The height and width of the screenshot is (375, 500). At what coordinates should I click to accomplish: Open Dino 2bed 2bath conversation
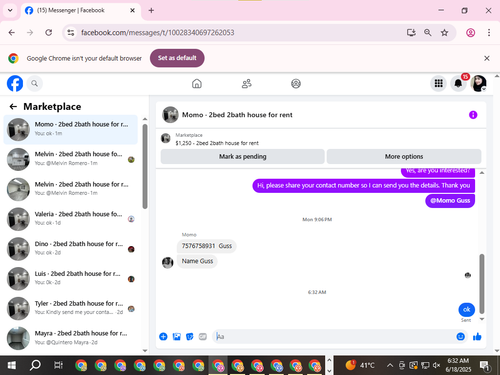tap(70, 249)
